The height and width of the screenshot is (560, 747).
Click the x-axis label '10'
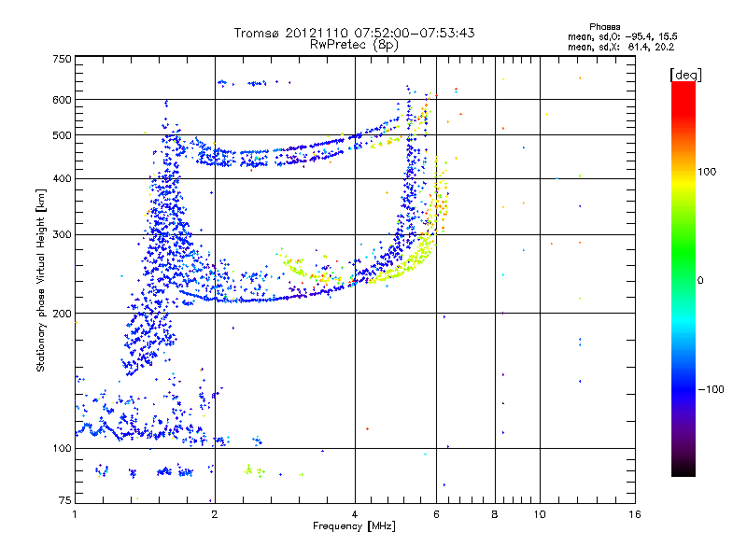pyautogui.click(x=540, y=514)
